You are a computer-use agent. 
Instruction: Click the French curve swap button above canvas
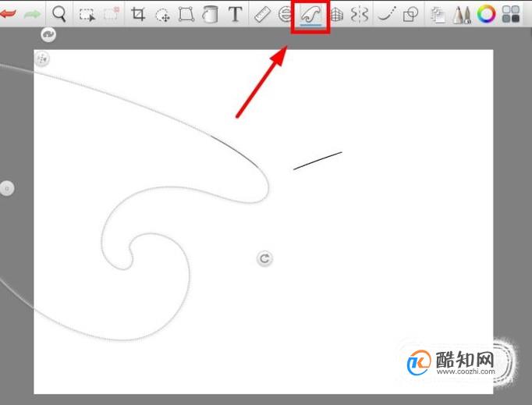click(48, 34)
